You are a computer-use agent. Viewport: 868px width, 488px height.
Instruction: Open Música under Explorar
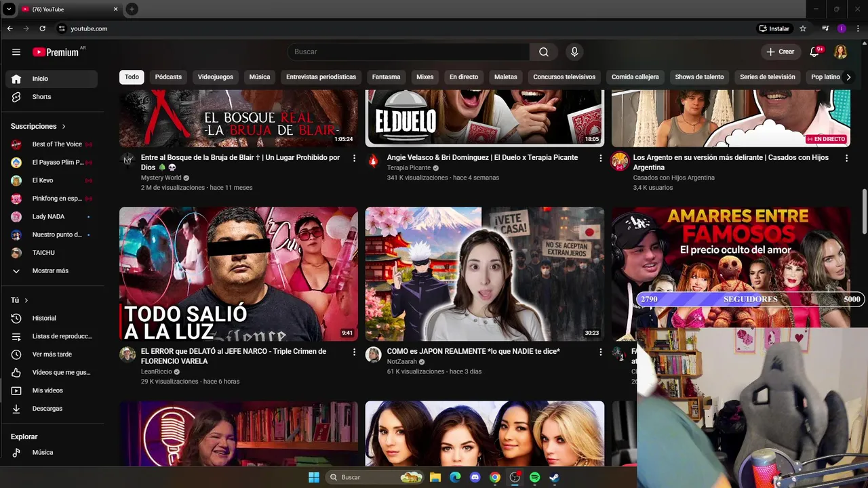click(52, 453)
